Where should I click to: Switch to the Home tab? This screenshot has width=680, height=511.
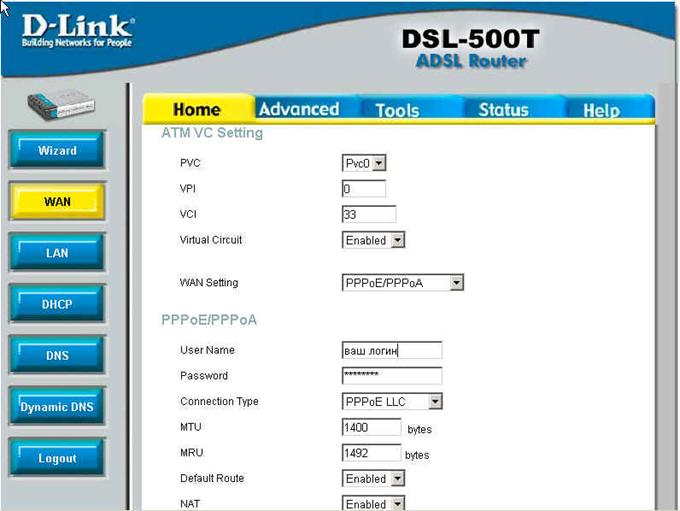coord(198,109)
